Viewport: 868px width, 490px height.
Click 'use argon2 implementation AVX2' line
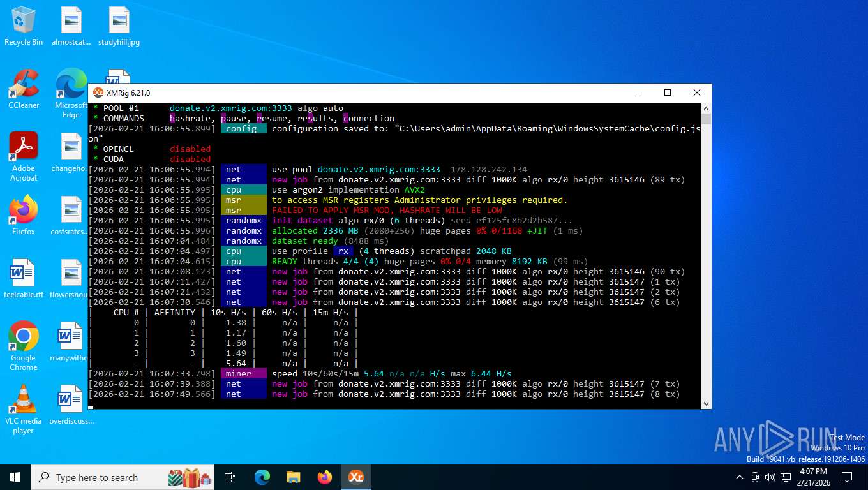[348, 190]
